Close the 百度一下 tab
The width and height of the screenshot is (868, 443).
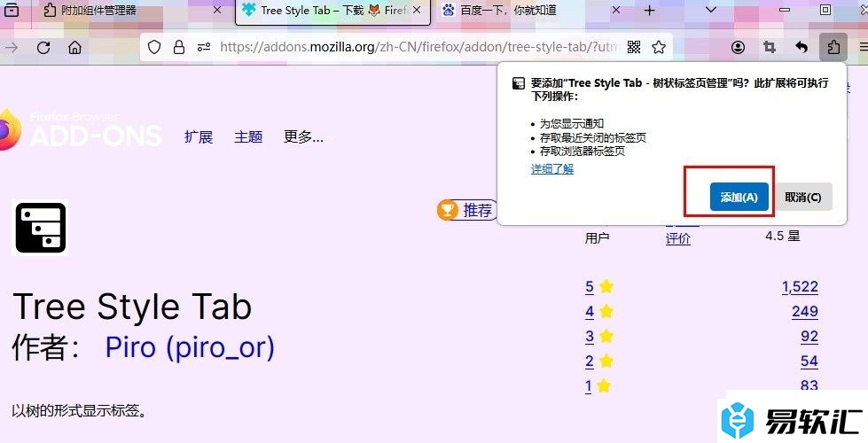pos(616,10)
